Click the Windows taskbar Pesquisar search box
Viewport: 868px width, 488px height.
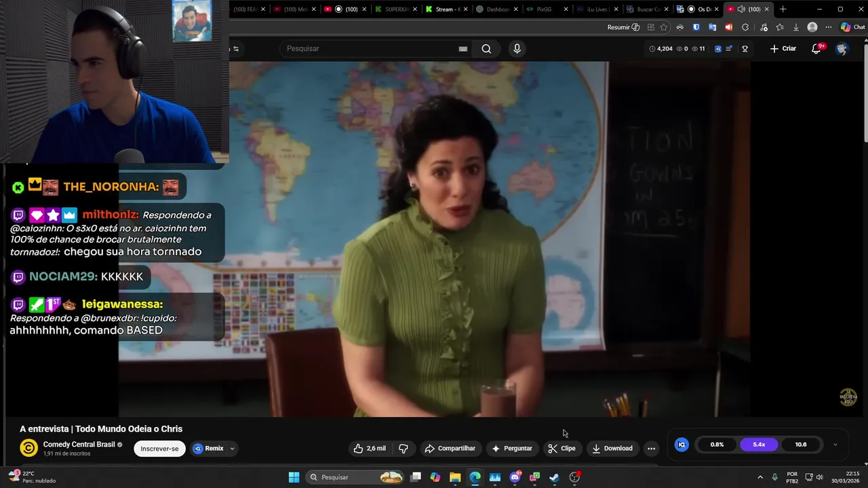click(x=353, y=477)
